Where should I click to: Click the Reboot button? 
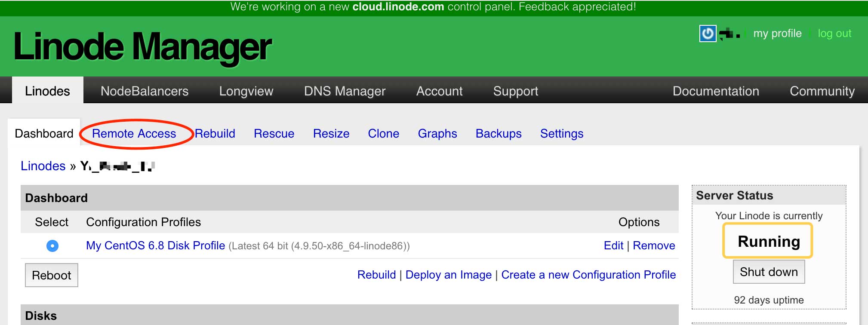pos(52,275)
